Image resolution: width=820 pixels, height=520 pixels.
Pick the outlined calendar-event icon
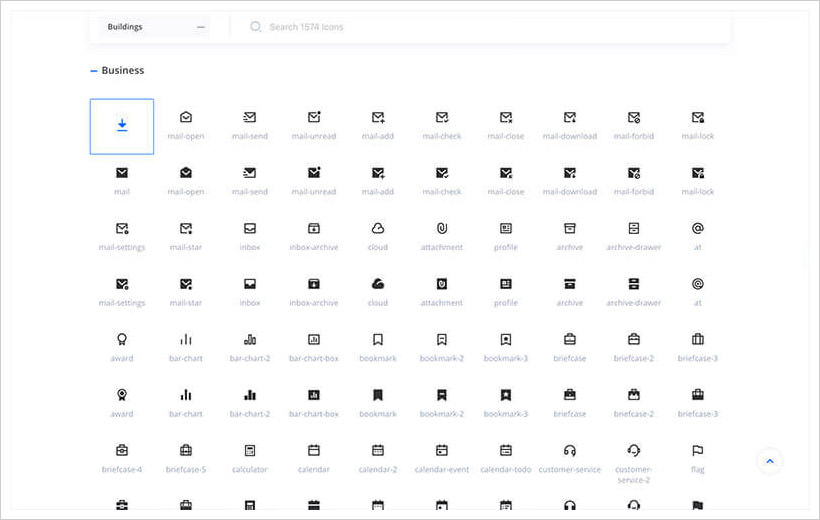(442, 450)
